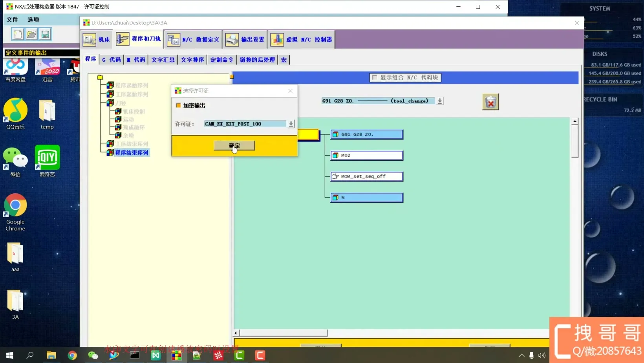Click the 确定 confirm button
The height and width of the screenshot is (363, 644).
pyautogui.click(x=234, y=145)
